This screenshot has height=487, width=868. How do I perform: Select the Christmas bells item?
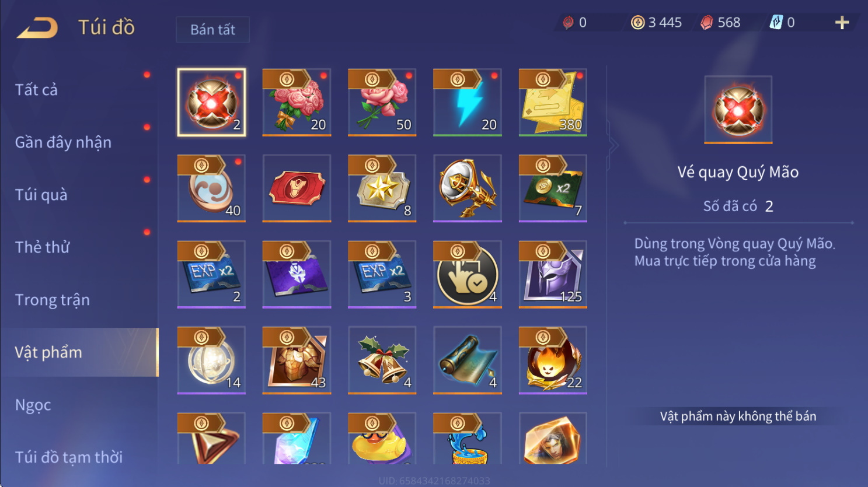(382, 360)
